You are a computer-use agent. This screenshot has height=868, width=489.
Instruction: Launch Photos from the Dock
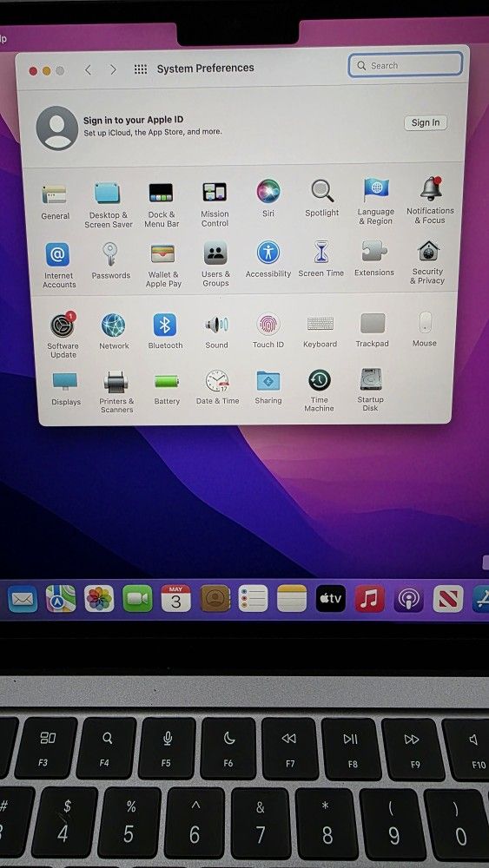pos(99,599)
